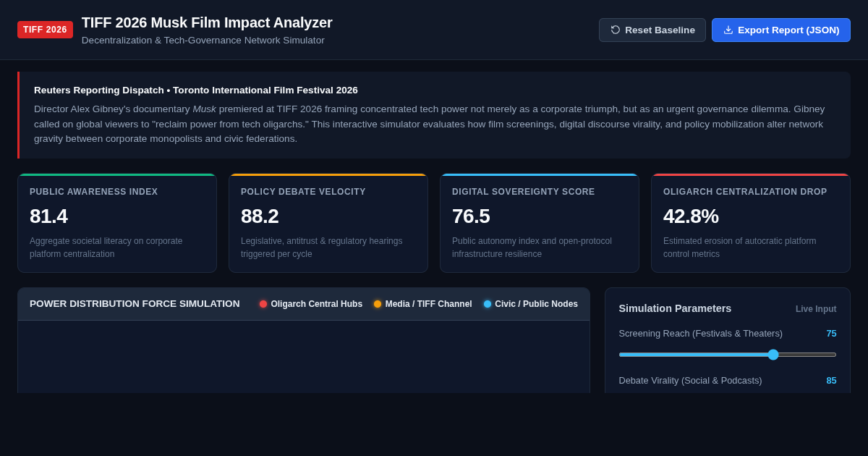Viewport: 868px width, 456px height.
Task: Click the Estimated erosion of autocratic platform description
Action: tap(739, 248)
